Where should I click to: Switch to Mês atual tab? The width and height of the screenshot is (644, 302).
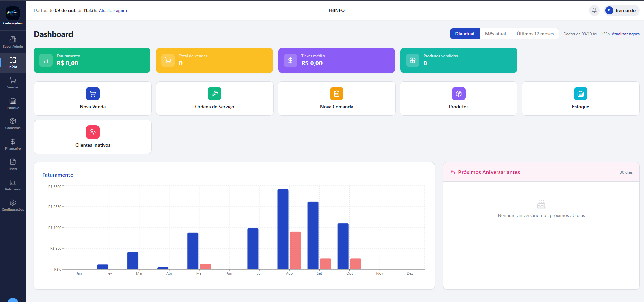(x=496, y=34)
